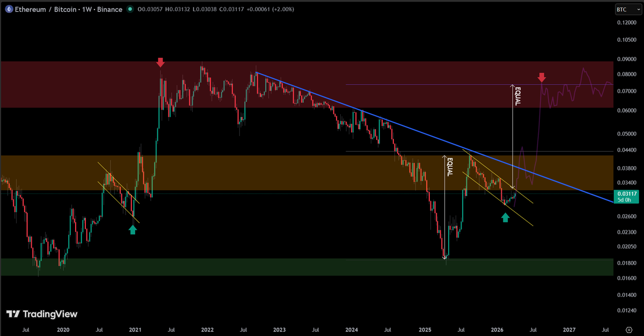Screen dimensions: 644x336
Task: Click the open value O0.03057
Action: 150,9
